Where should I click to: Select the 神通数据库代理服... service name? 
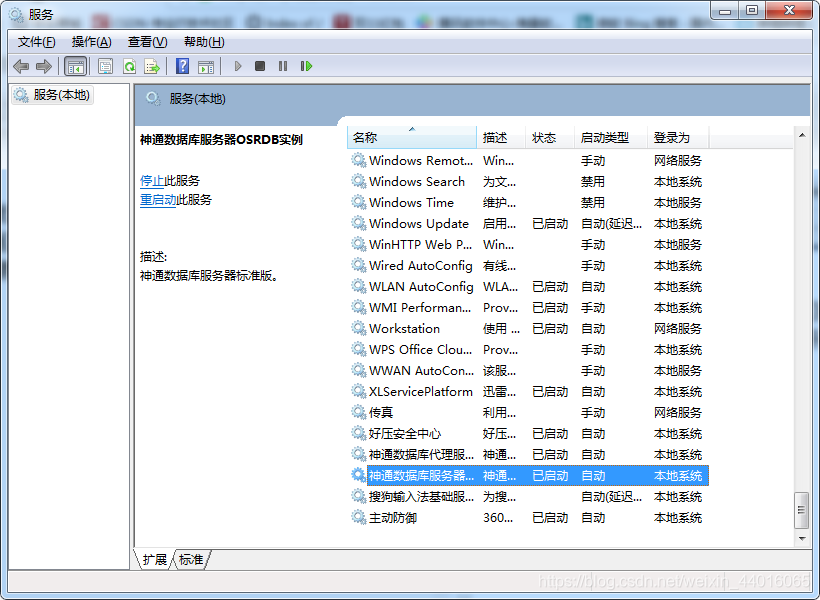tap(421, 455)
